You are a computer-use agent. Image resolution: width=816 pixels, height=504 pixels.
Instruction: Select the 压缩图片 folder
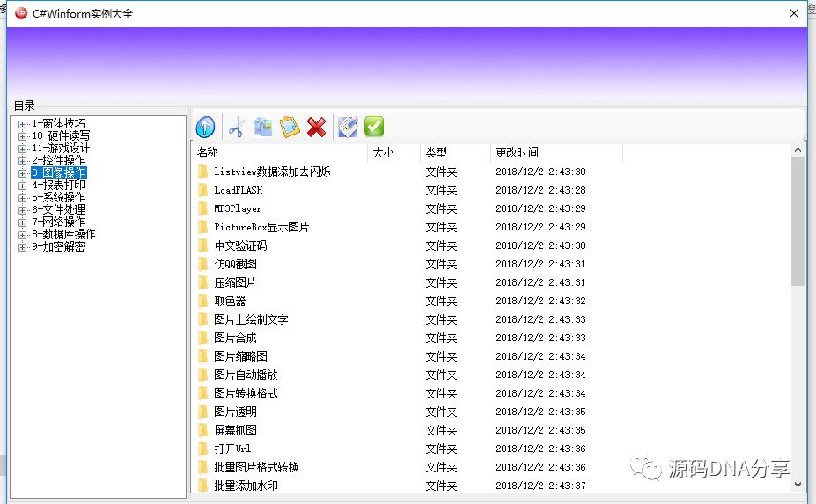coord(235,282)
